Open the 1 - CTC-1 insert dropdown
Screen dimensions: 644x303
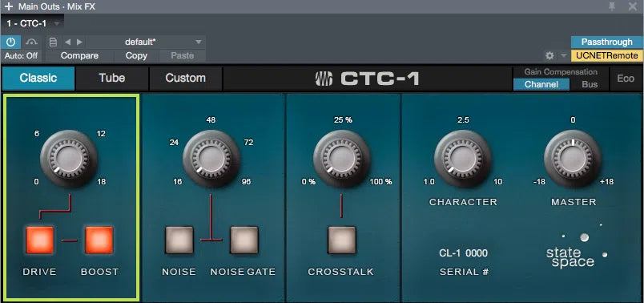point(34,23)
